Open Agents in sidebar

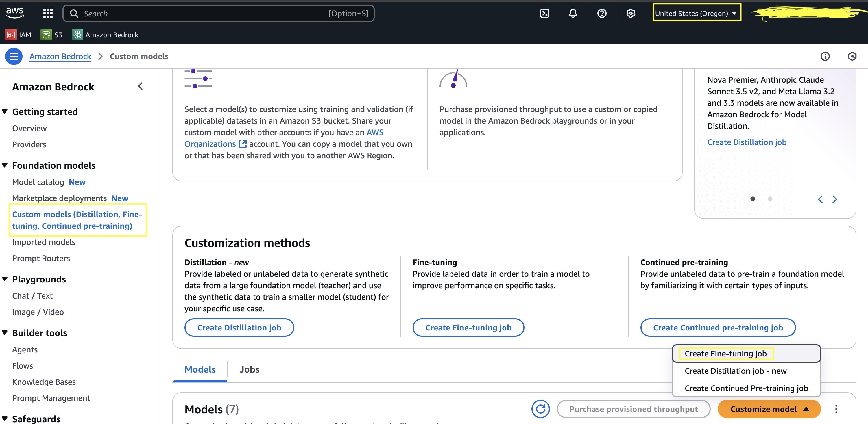(25, 350)
